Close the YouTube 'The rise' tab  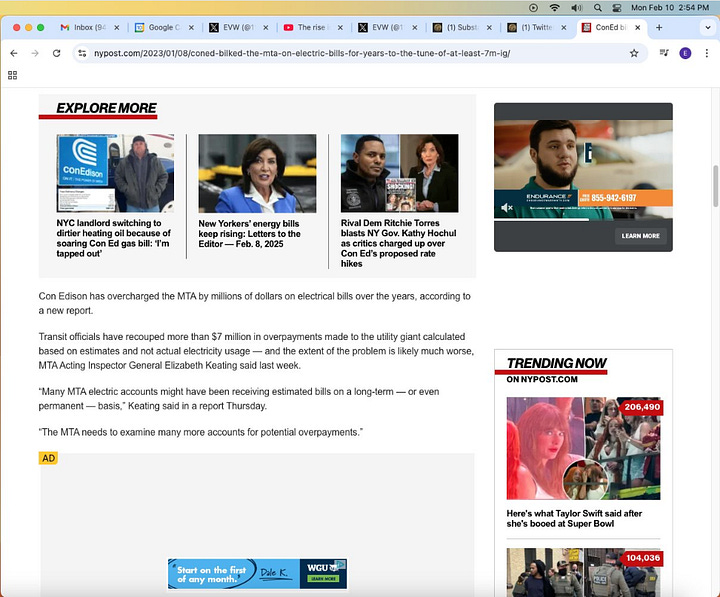pos(340,28)
